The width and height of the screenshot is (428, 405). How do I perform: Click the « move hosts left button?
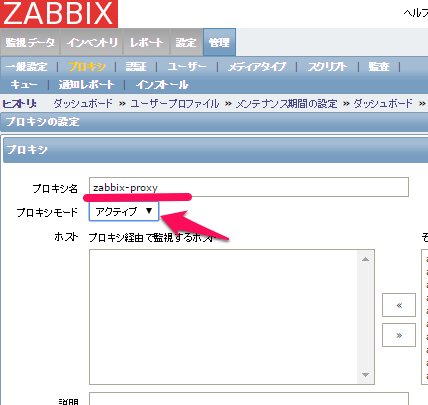[x=399, y=305]
